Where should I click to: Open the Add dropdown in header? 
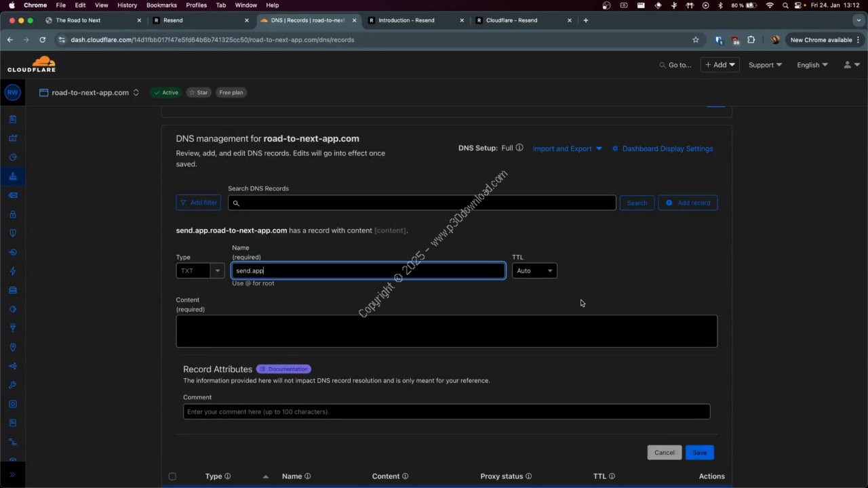[719, 65]
